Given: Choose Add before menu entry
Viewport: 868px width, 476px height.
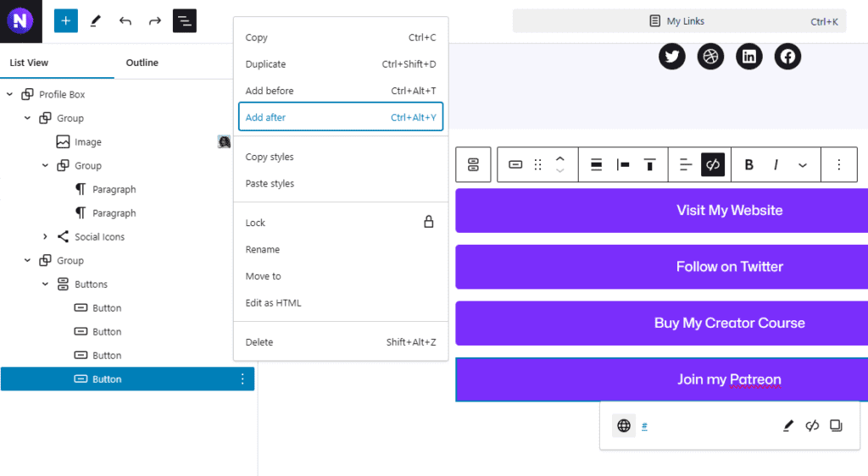Looking at the screenshot, I should point(341,91).
